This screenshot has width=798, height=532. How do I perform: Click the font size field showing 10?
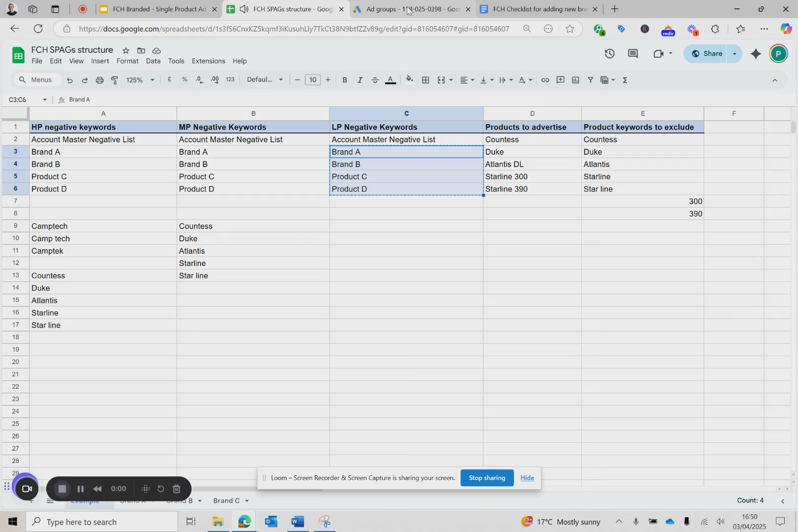click(x=313, y=80)
